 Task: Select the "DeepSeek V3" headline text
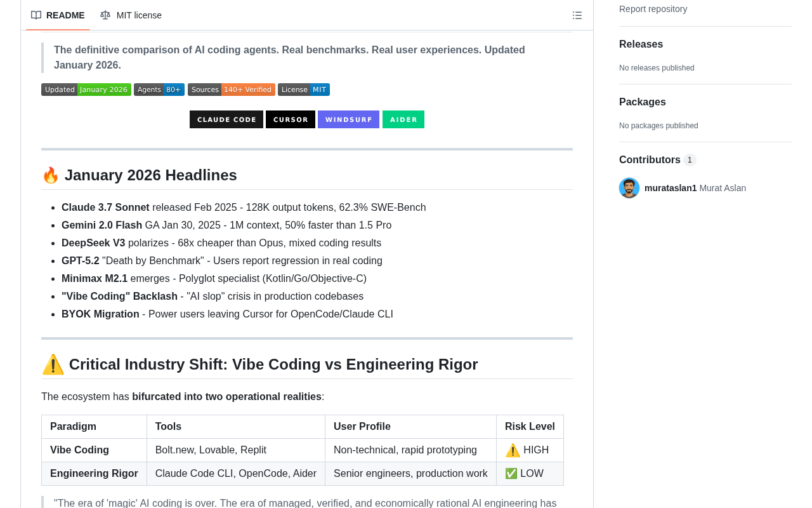(93, 243)
